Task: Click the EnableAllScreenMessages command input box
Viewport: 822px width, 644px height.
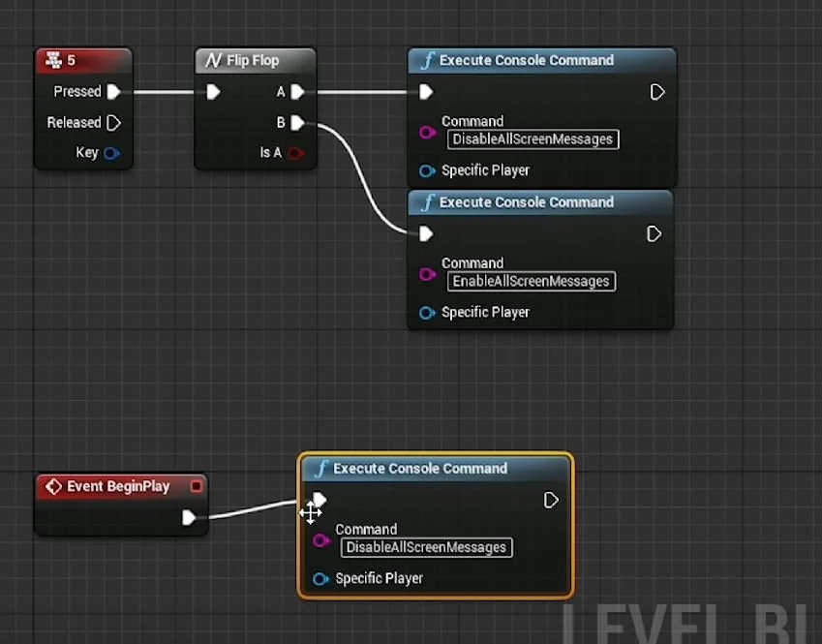Action: [x=531, y=281]
